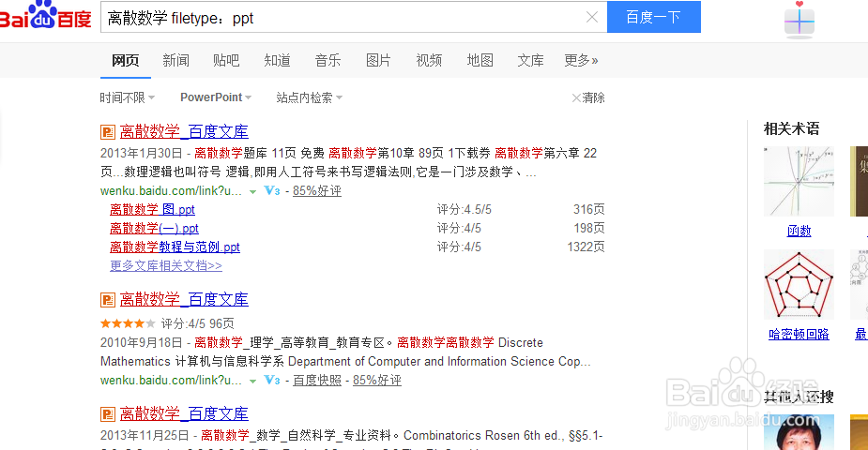The width and height of the screenshot is (868, 450).
Task: Click the 百度一下 search button
Action: 654,17
